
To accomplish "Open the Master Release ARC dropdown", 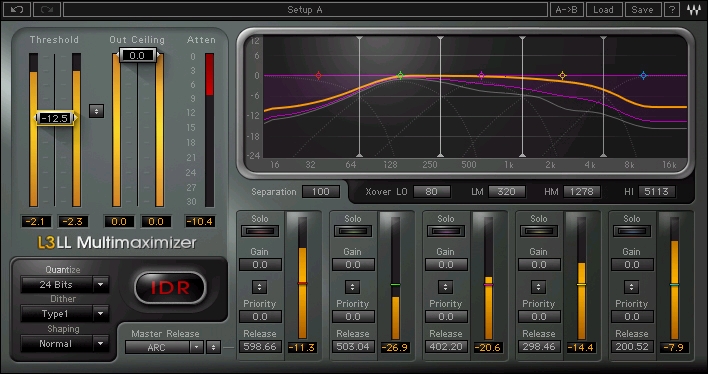I will pos(164,347).
